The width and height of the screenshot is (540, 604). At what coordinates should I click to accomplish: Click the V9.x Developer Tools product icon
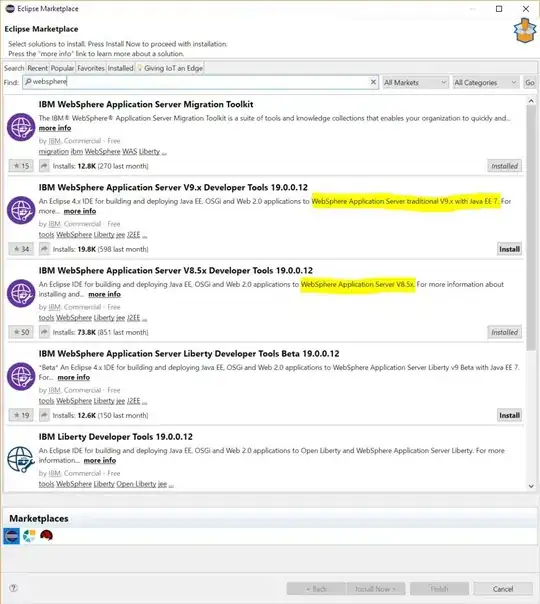[21, 210]
